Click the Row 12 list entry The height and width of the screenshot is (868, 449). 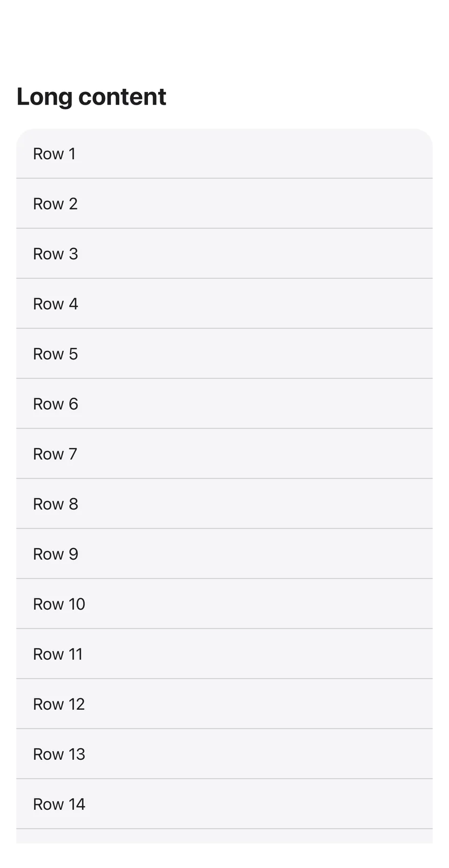(x=224, y=704)
